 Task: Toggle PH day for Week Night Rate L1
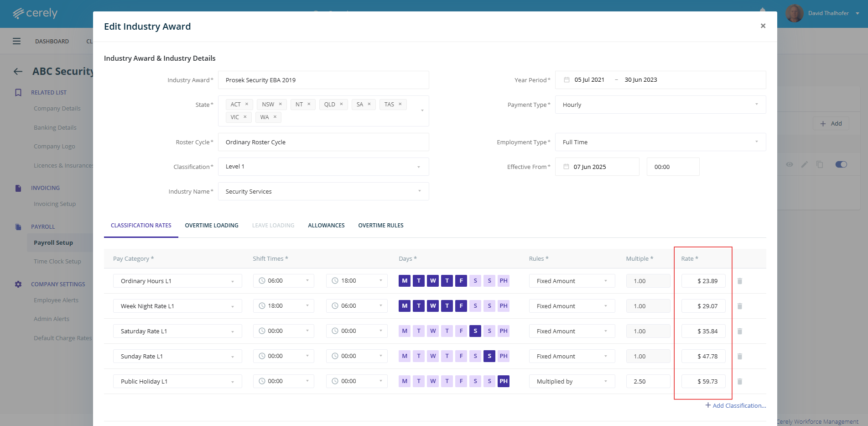pos(503,306)
